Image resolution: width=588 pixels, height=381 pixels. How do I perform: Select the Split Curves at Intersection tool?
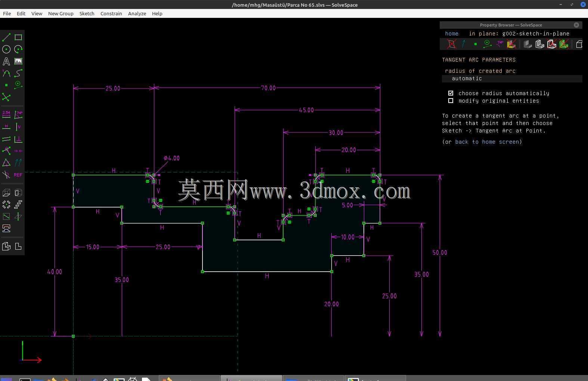point(6,97)
